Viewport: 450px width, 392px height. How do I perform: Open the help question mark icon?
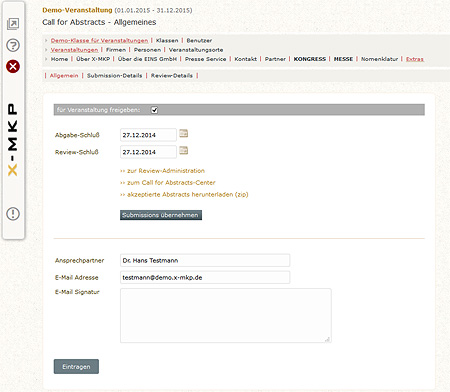click(x=13, y=45)
